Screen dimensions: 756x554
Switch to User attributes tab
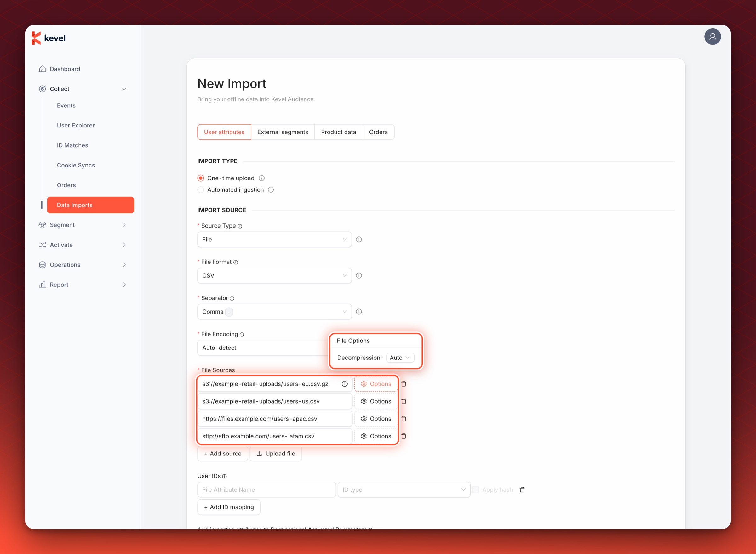coord(224,132)
